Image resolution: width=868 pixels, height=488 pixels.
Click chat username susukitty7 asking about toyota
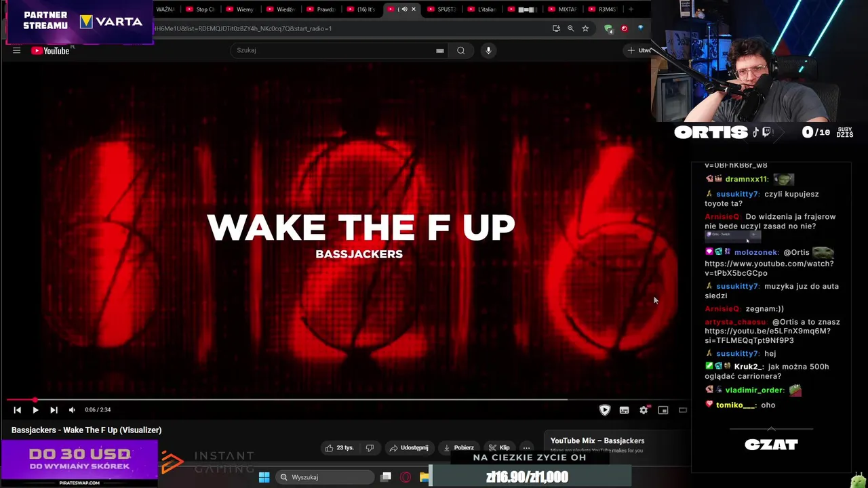coord(737,194)
